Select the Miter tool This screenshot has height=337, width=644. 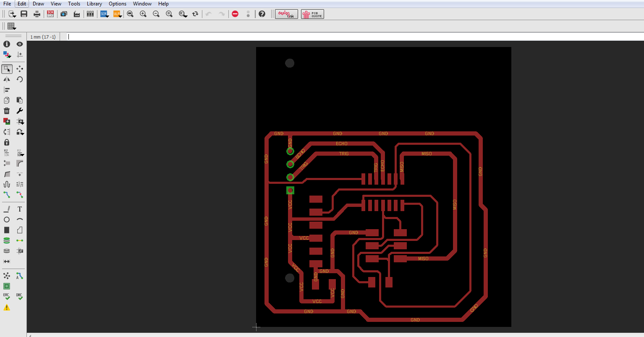(x=20, y=163)
